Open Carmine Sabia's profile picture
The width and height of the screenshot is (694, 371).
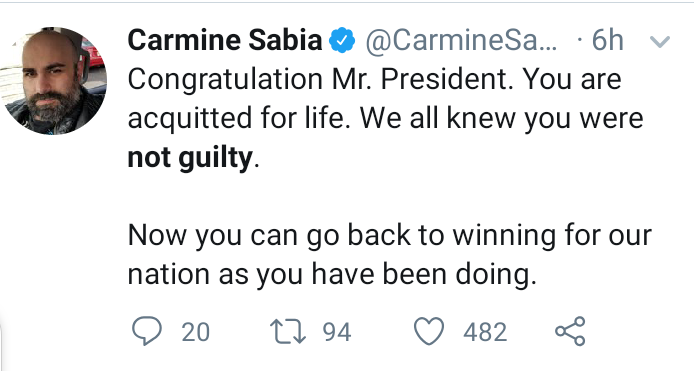click(54, 81)
